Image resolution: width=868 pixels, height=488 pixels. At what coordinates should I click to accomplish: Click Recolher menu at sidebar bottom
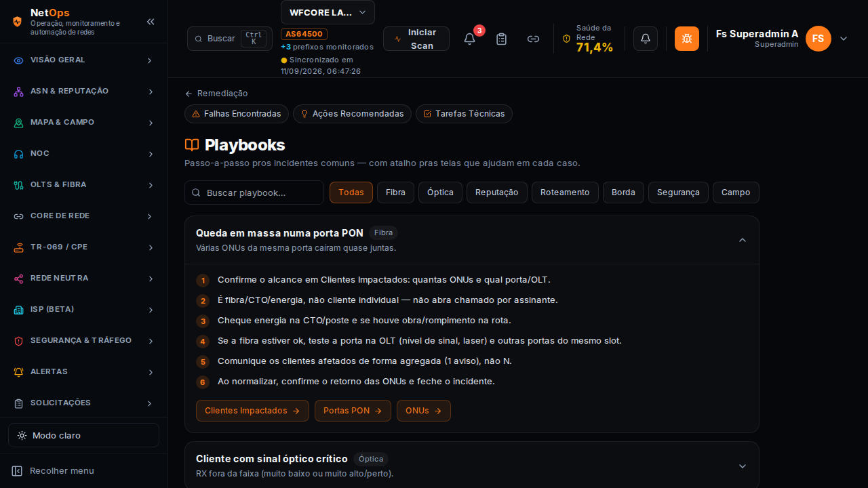83,470
